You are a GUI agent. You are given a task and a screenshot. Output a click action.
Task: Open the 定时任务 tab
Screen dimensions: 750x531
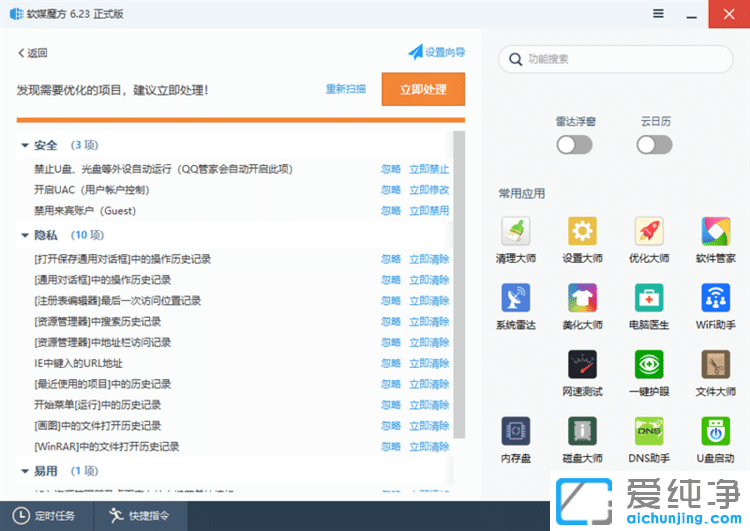[x=47, y=516]
